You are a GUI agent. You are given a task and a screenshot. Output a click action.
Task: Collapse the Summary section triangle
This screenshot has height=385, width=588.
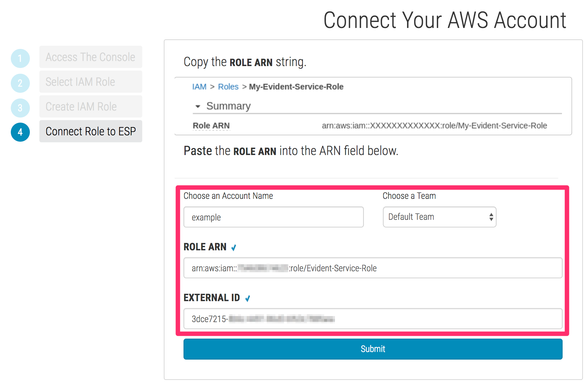pos(198,106)
